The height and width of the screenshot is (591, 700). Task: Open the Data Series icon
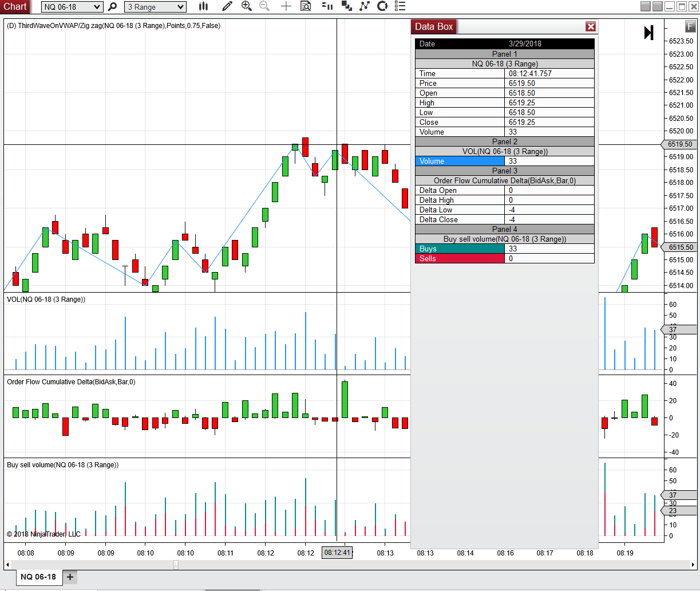(346, 6)
